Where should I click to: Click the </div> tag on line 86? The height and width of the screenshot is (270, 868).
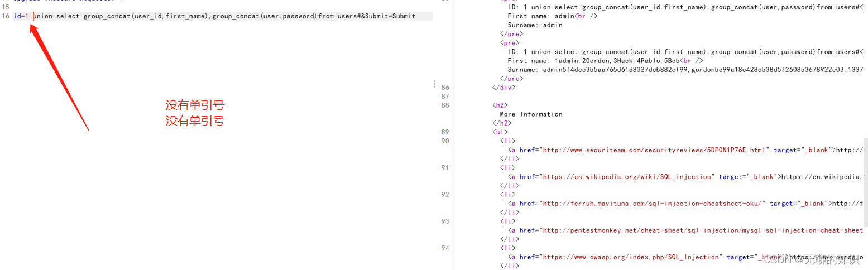click(503, 88)
